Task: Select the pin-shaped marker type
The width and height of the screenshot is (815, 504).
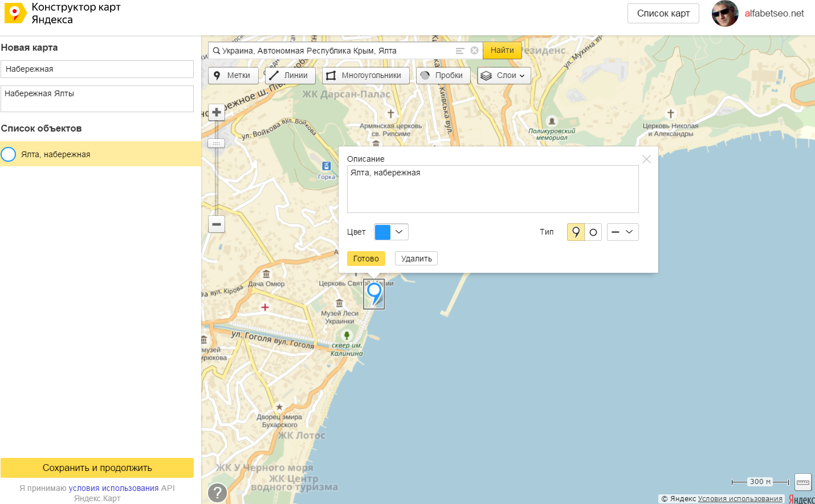Action: (576, 232)
